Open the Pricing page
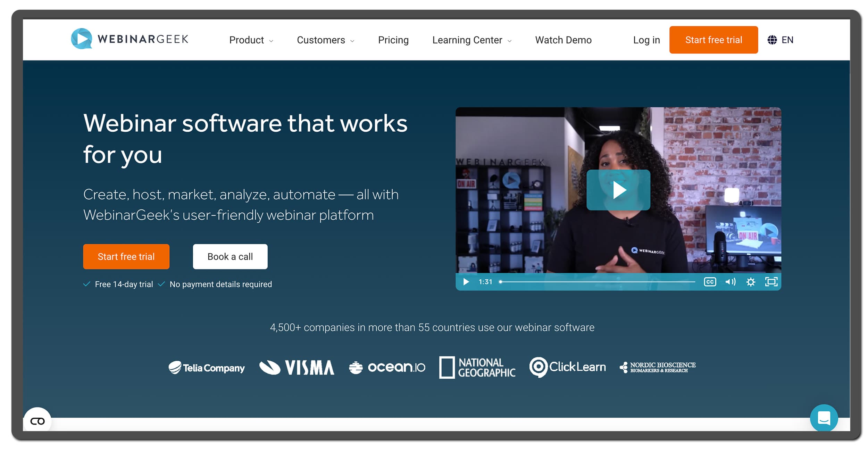This screenshot has height=452, width=868. [x=393, y=40]
